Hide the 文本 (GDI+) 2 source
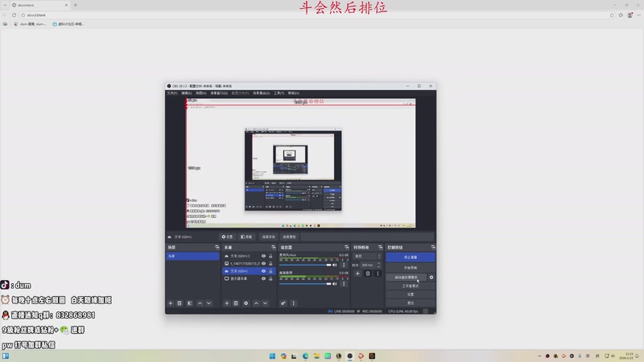Viewport: 644px width, 362px height. 263,256
